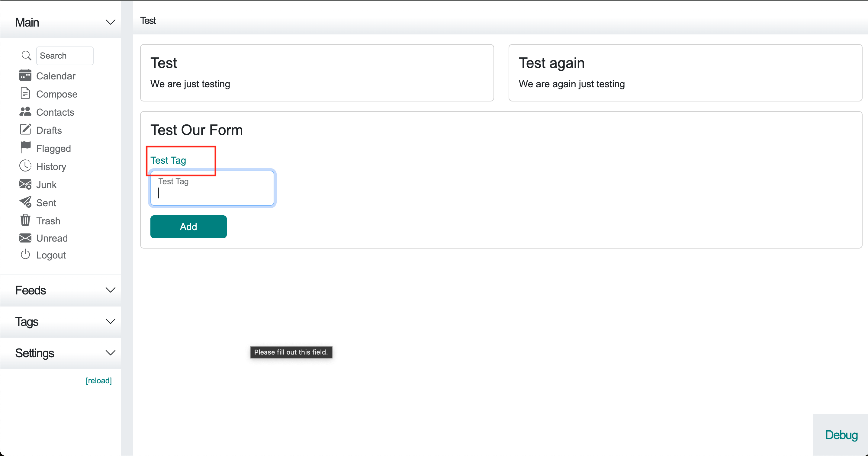
Task: Click "We are again just testing" text
Action: 572,84
